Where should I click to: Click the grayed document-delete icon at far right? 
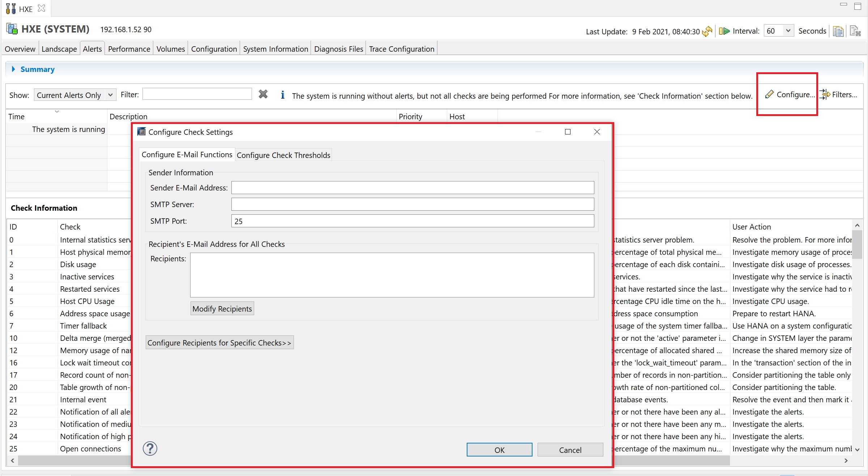855,31
